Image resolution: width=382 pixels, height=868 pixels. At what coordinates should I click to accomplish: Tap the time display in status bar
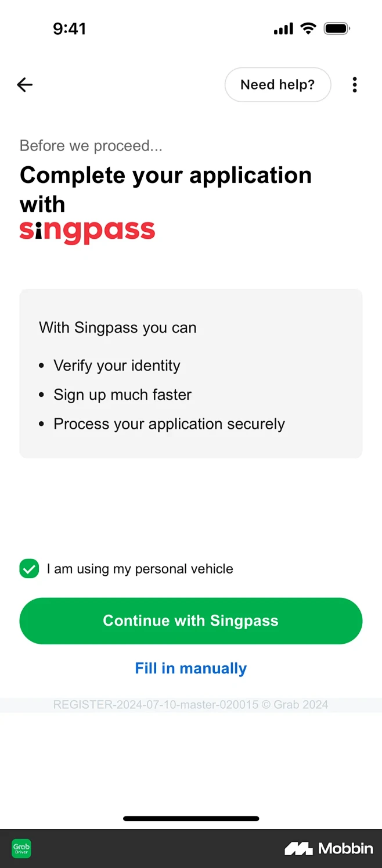pos(70,27)
